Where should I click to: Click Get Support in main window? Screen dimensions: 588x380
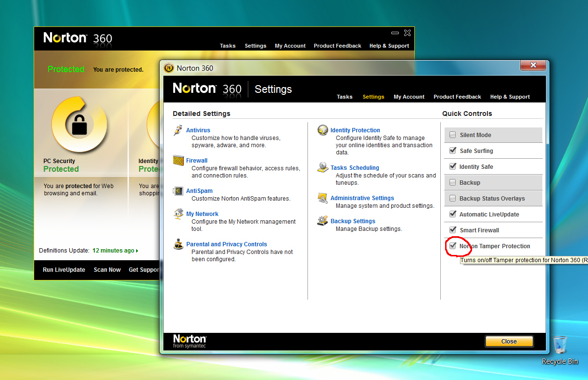coord(144,270)
